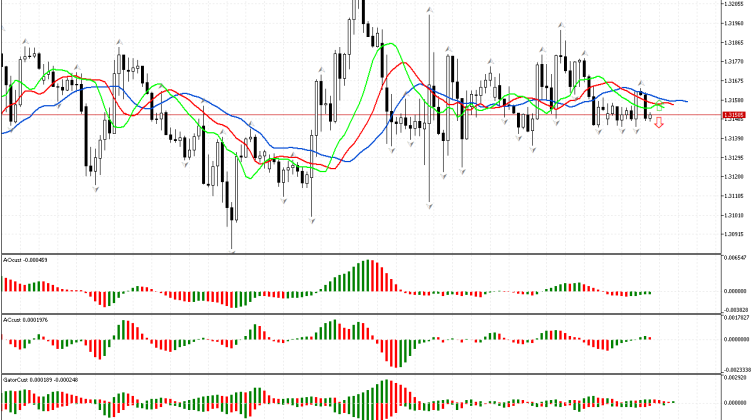Click the 1.31200 price scale label
This screenshot has height=420, width=752.
pos(735,177)
